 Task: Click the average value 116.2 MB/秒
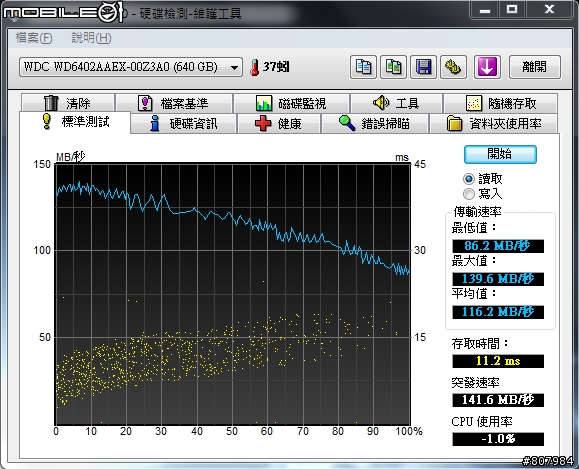pyautogui.click(x=498, y=312)
